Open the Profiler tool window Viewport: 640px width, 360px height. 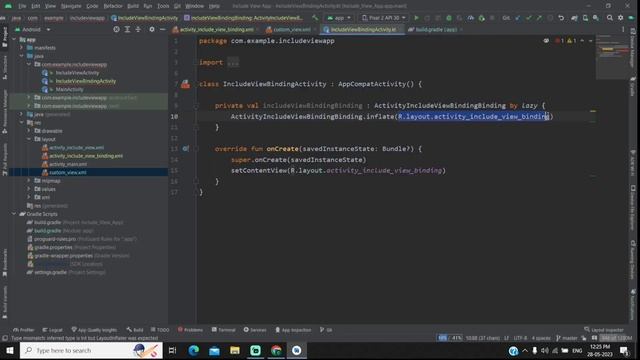(23, 330)
